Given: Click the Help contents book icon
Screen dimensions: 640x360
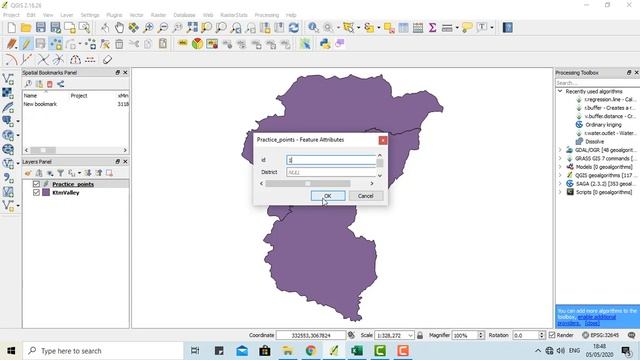Looking at the screenshot, I should pos(507,28).
